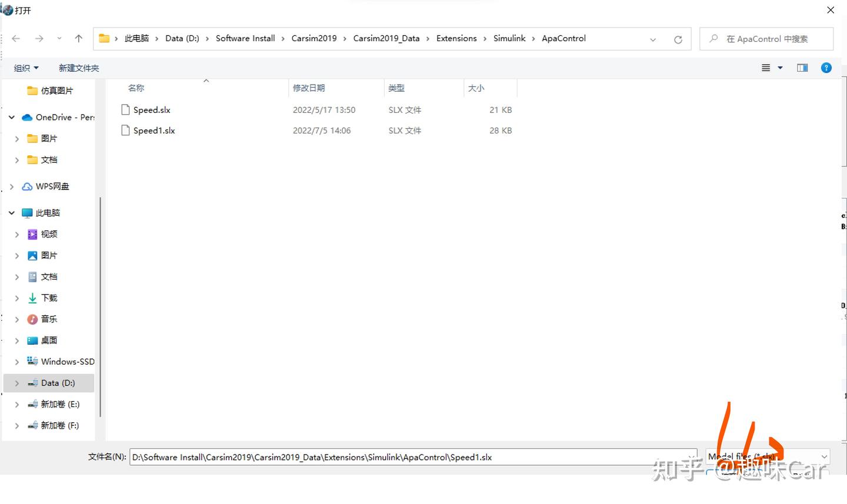Open the 桌面 folder
This screenshot has width=847, height=504.
(42, 340)
